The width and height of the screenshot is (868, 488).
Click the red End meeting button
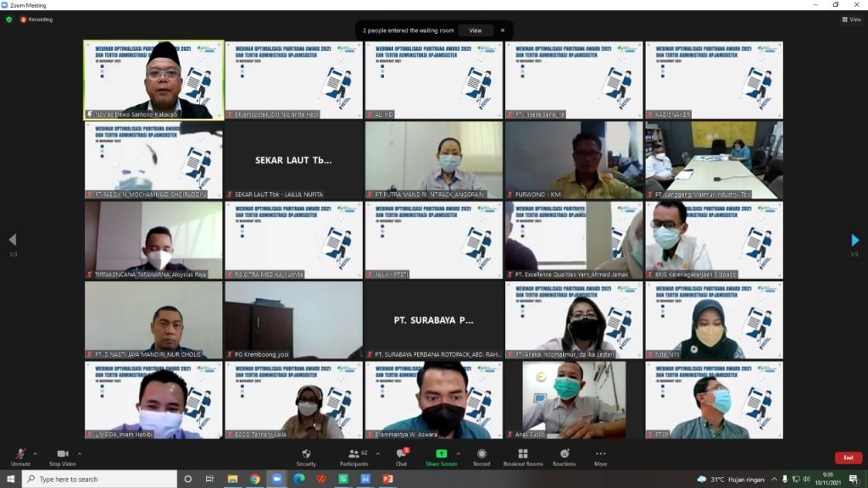(848, 457)
